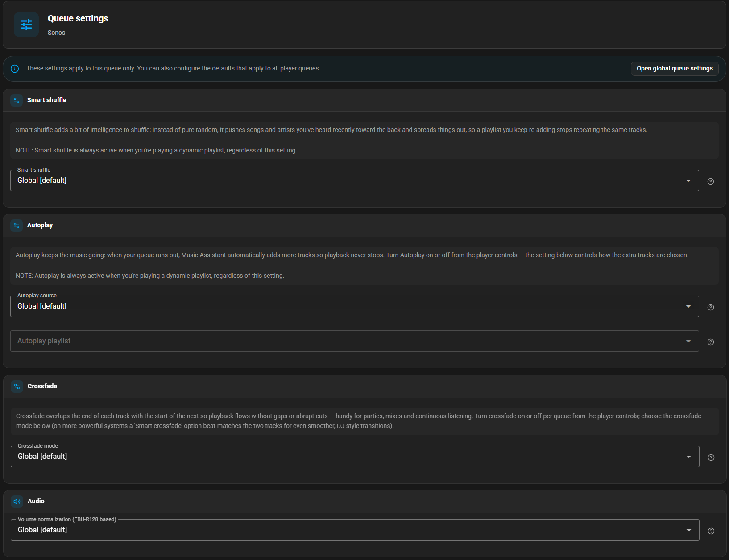Click the Smart shuffle section heading
The height and width of the screenshot is (560, 729).
pyautogui.click(x=47, y=100)
